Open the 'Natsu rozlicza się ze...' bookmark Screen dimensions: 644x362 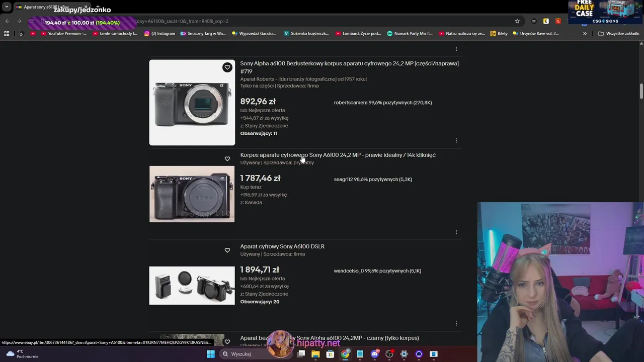coord(461,34)
